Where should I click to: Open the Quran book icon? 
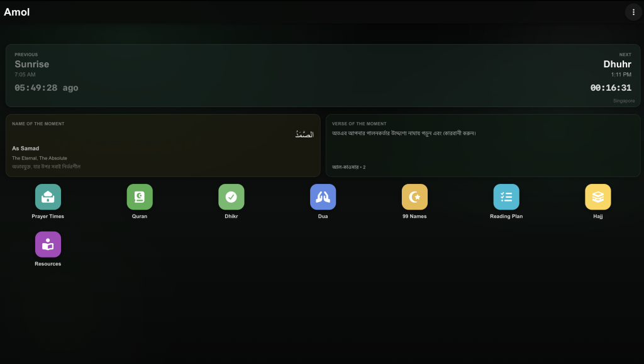tap(140, 197)
